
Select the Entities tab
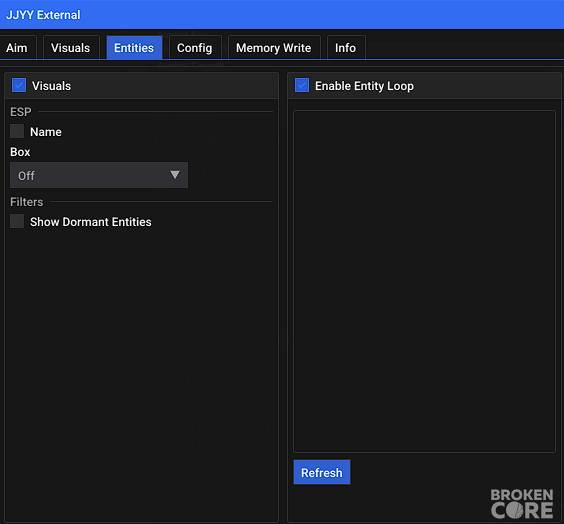point(134,47)
